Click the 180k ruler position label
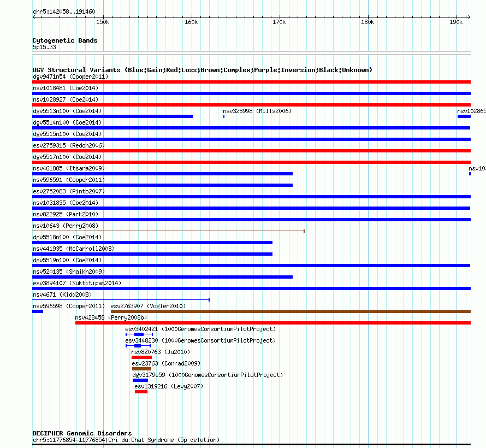486x448 pixels. pos(368,22)
